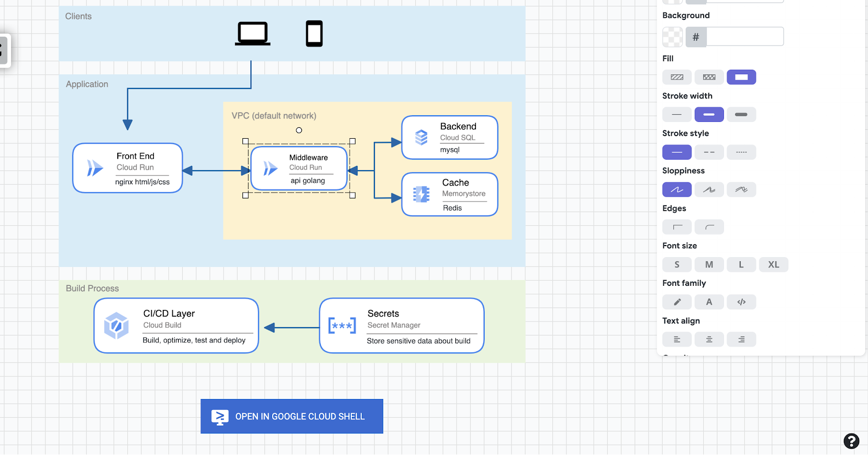Click the rotation handle above Middleware
This screenshot has width=868, height=455.
point(299,130)
